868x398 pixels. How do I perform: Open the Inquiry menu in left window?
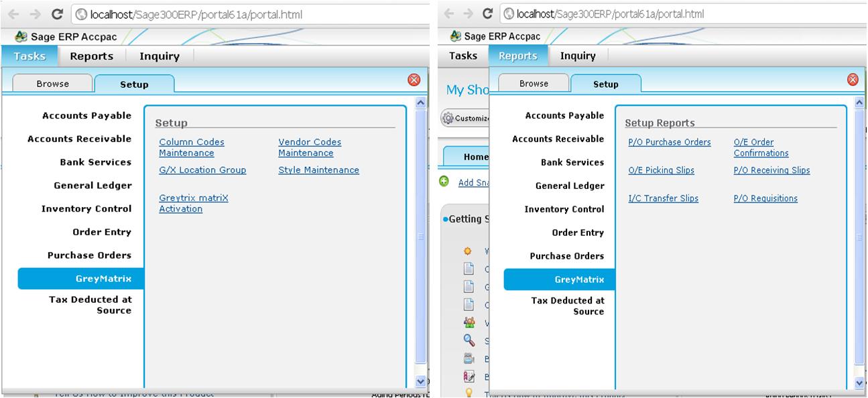[x=160, y=56]
